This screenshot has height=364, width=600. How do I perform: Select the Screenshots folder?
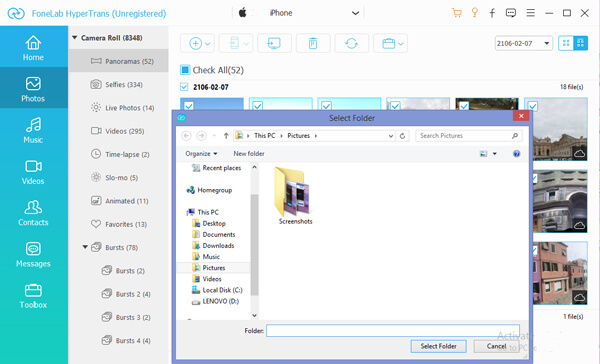295,196
